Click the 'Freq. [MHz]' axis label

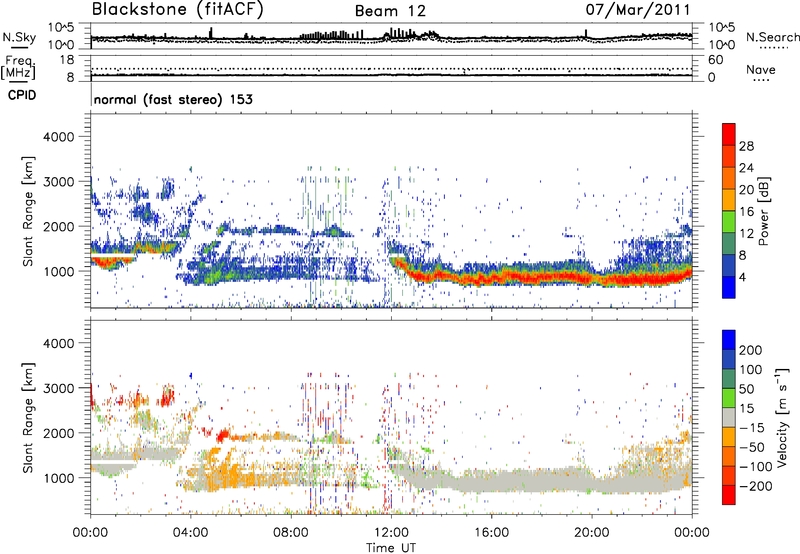tap(18, 67)
